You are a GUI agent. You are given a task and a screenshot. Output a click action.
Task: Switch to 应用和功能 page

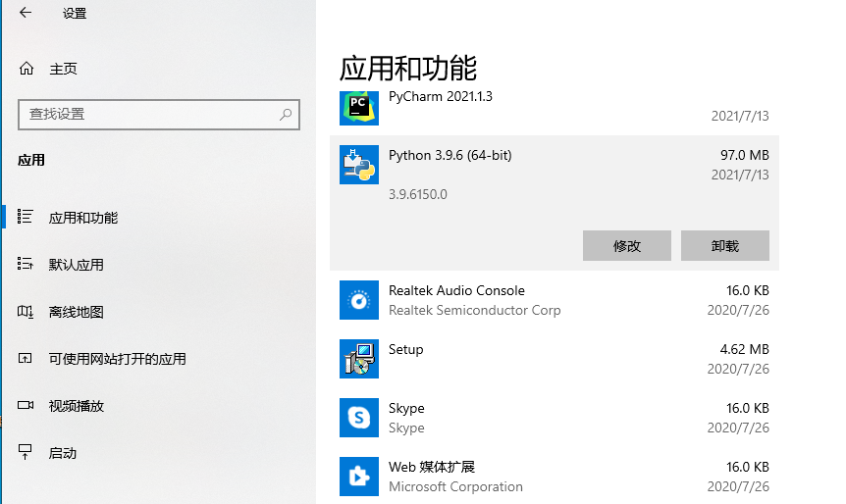83,218
